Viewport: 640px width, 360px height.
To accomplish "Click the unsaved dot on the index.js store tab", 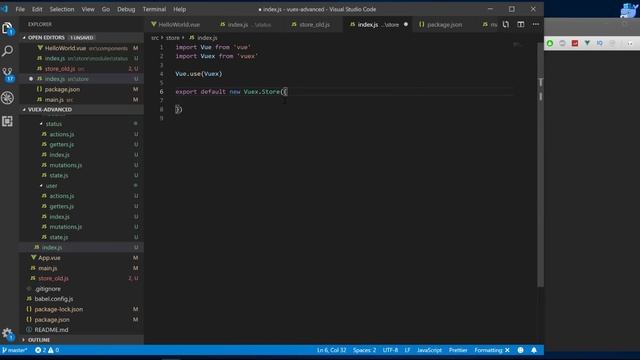I will (406, 24).
